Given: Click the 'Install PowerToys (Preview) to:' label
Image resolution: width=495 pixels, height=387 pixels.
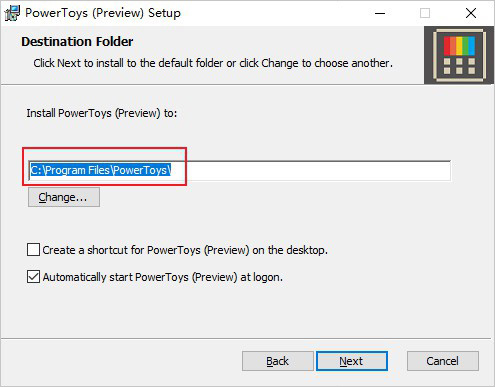Looking at the screenshot, I should pos(102,113).
